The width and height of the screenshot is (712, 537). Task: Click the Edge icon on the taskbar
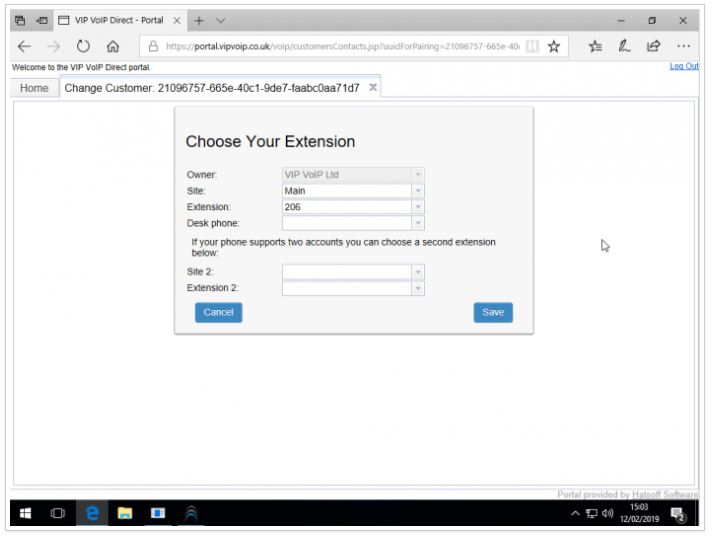(92, 513)
